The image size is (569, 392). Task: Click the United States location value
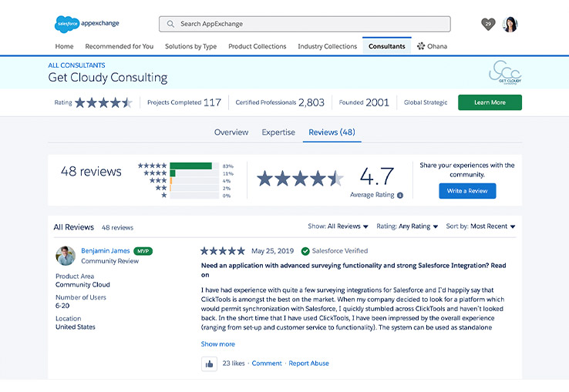[x=75, y=327]
